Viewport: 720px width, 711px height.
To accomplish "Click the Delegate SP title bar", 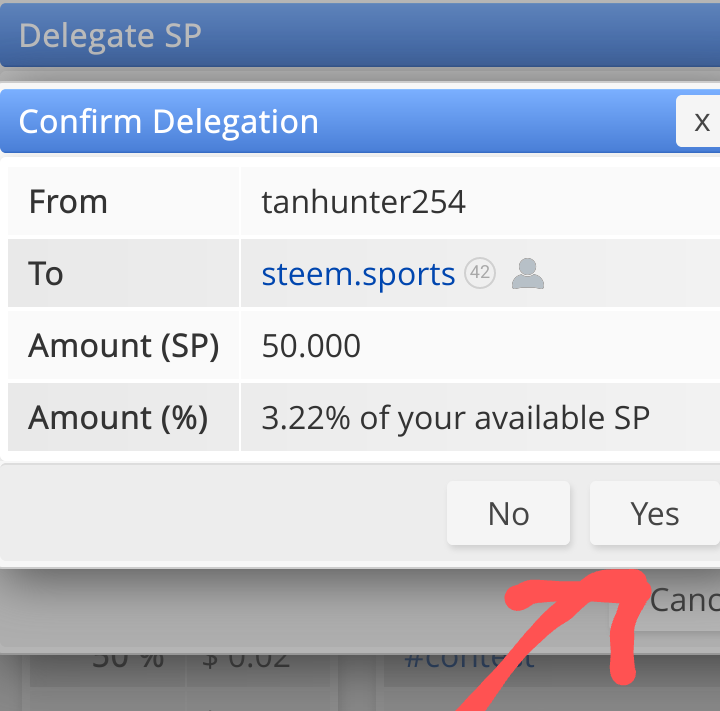I will [x=360, y=35].
